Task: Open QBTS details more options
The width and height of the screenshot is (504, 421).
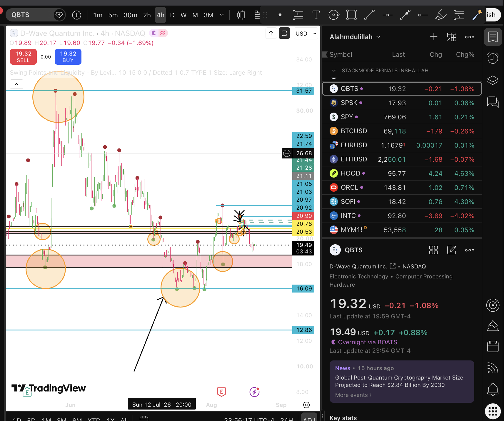Action: tap(470, 250)
